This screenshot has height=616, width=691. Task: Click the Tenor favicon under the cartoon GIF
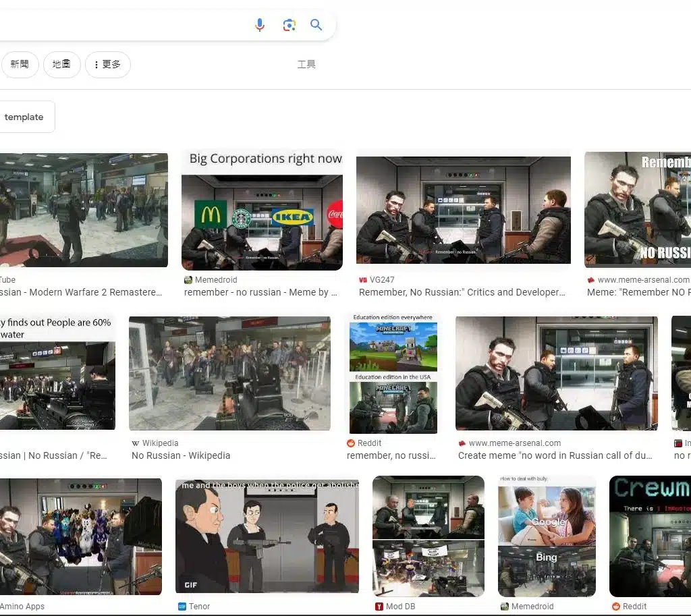pos(182,607)
